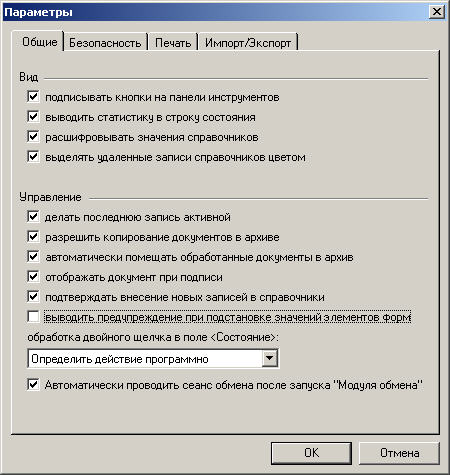The height and width of the screenshot is (475, 450).
Task: Click the Отмена button
Action: (399, 453)
